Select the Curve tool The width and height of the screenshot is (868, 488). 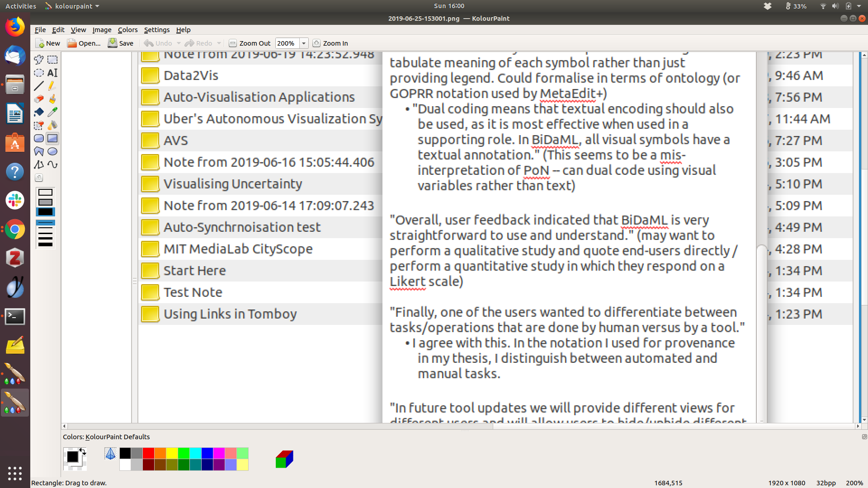[52, 164]
